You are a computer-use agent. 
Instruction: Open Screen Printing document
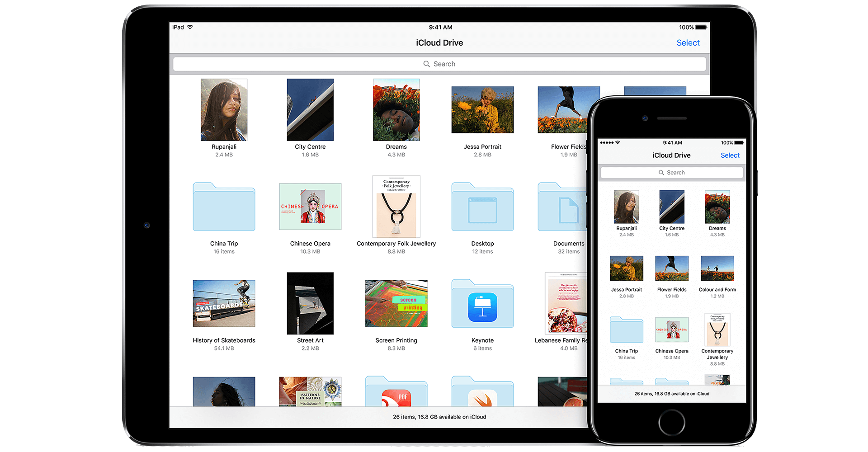396,303
